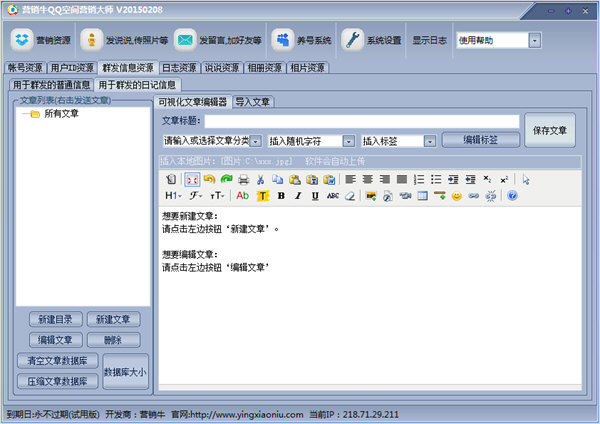Click the align center icon
Image resolution: width=600 pixels, height=424 pixels.
368,179
